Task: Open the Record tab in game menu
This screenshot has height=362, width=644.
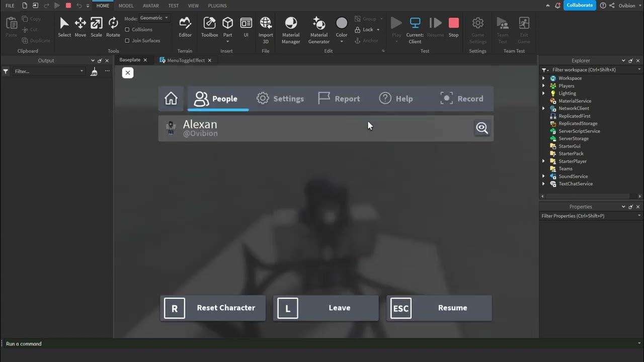Action: (461, 99)
